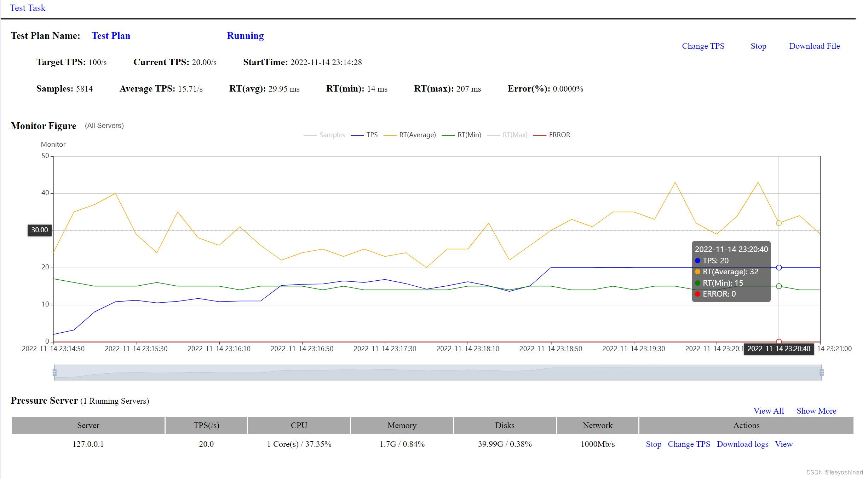The width and height of the screenshot is (868, 479).
Task: Open the Test Plan name link
Action: pyautogui.click(x=111, y=36)
